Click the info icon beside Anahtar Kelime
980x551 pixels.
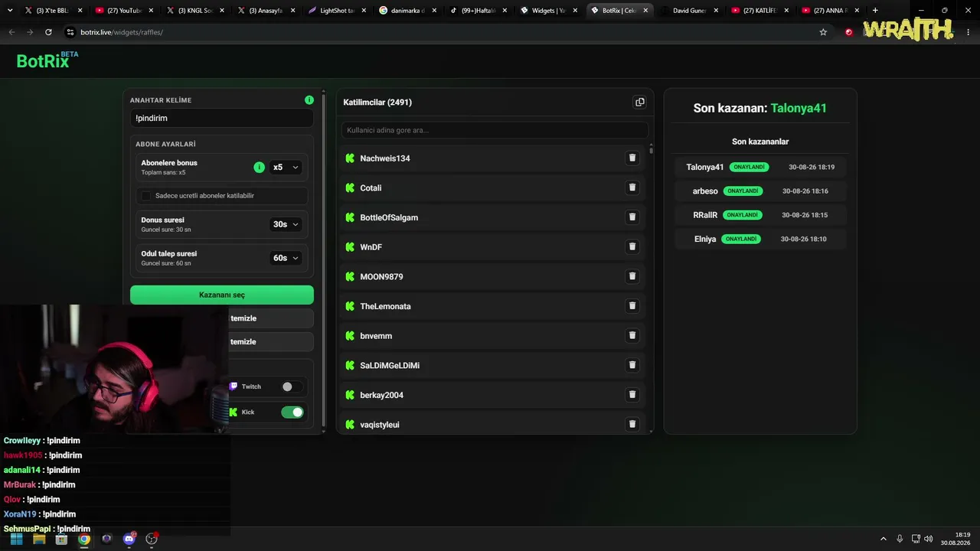coord(309,100)
